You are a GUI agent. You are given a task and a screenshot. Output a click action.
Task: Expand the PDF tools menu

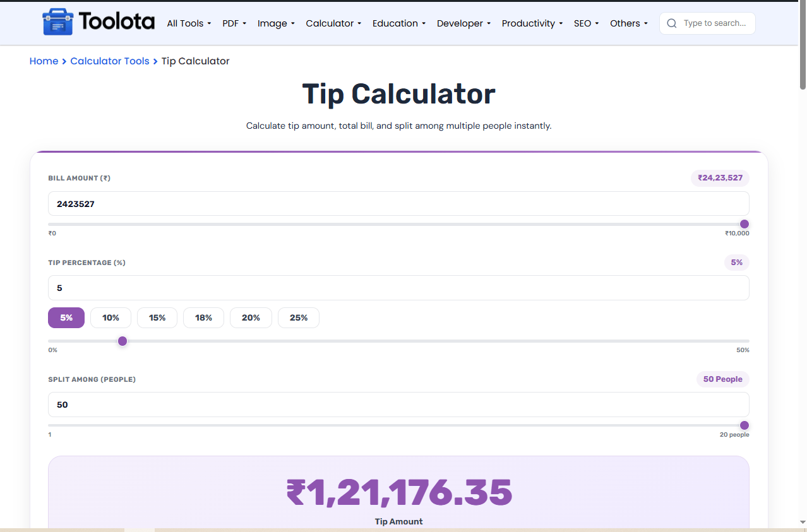pos(234,23)
